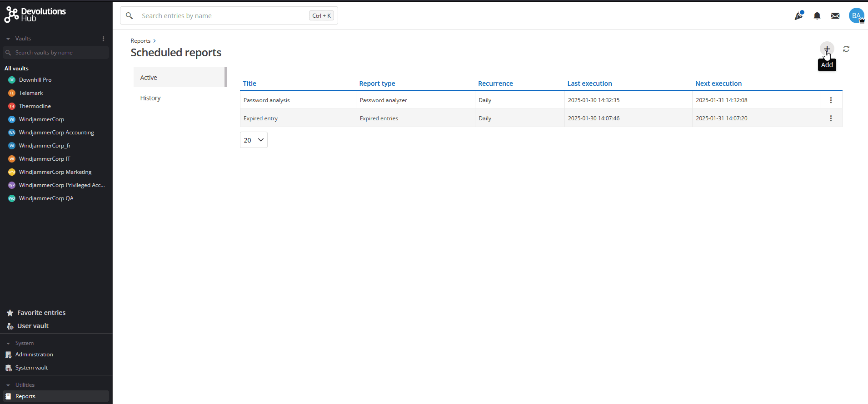The width and height of the screenshot is (868, 404).
Task: Switch to the History tab
Action: tap(150, 98)
